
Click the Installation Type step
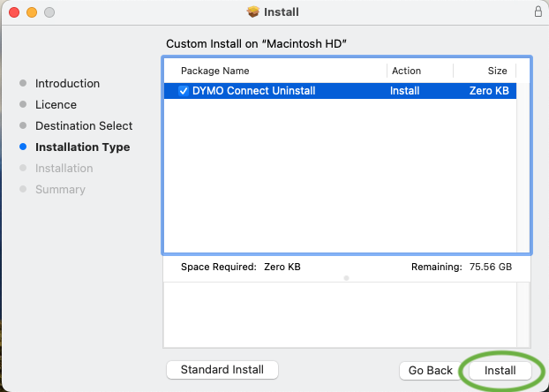pyautogui.click(x=83, y=147)
